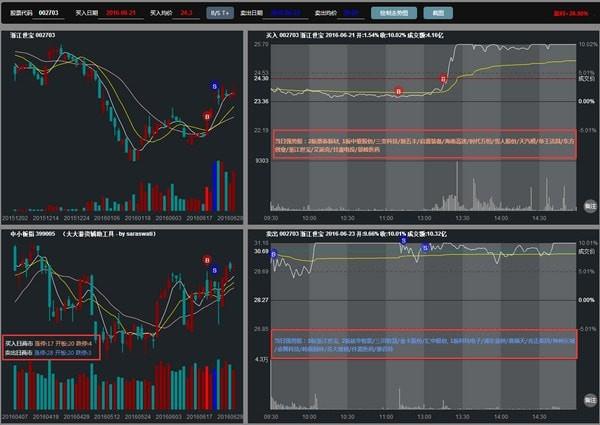Click the 截图 screenshot button
The image size is (600, 425).
pos(438,13)
